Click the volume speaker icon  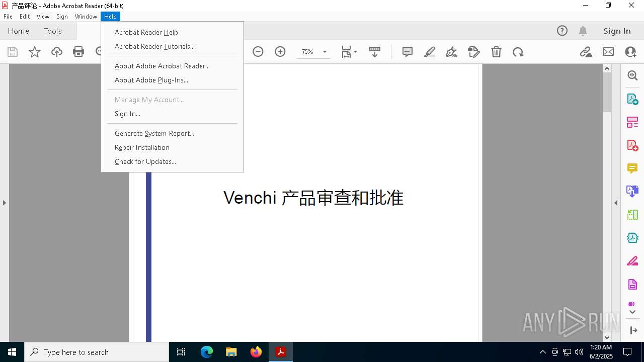point(579,352)
